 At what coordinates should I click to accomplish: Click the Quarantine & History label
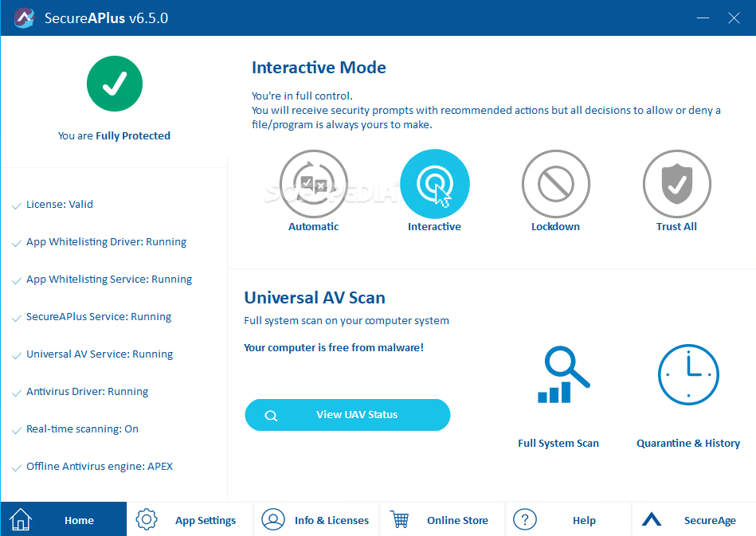[688, 443]
